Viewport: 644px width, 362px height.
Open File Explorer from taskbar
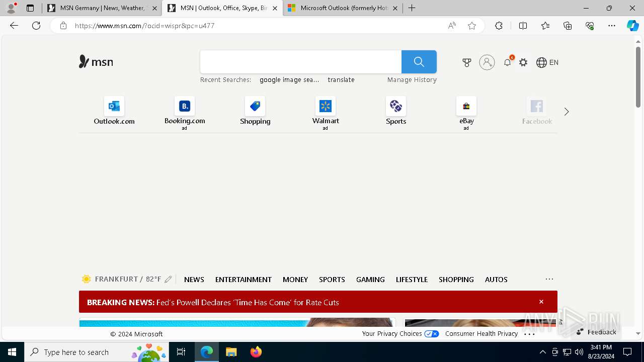231,352
